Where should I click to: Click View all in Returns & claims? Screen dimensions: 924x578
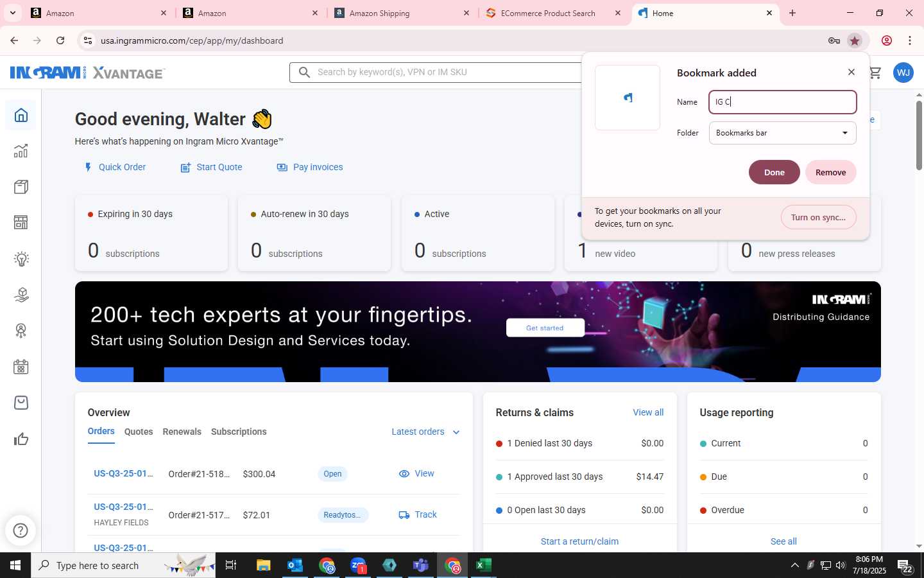click(x=648, y=412)
